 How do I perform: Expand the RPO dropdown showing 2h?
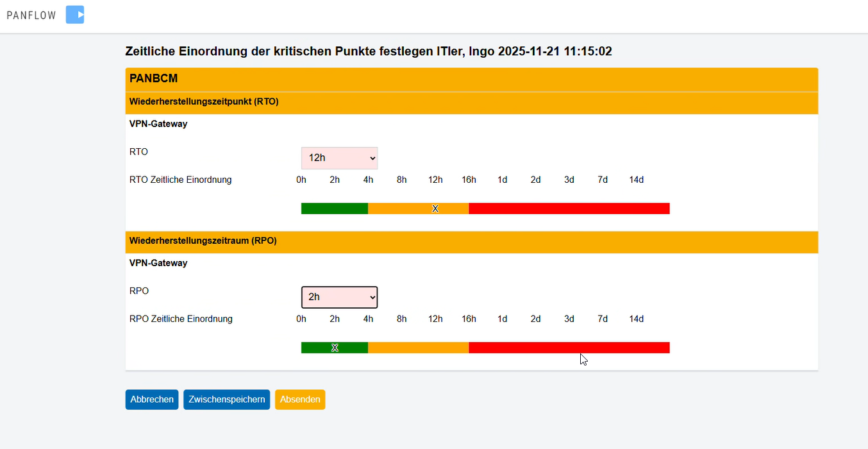339,297
